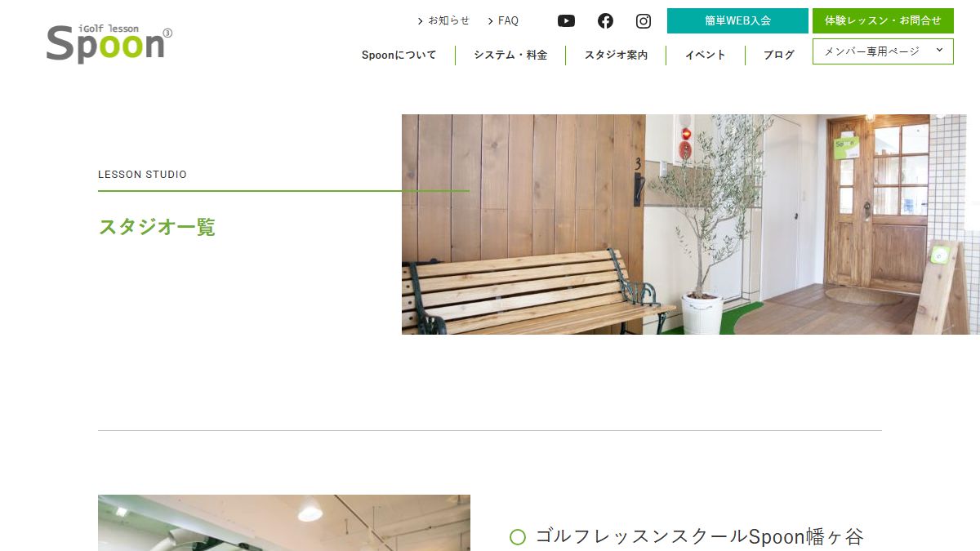Screen dimensions: 980x551
Task: Click the chevron before お知らせ
Action: (x=421, y=21)
